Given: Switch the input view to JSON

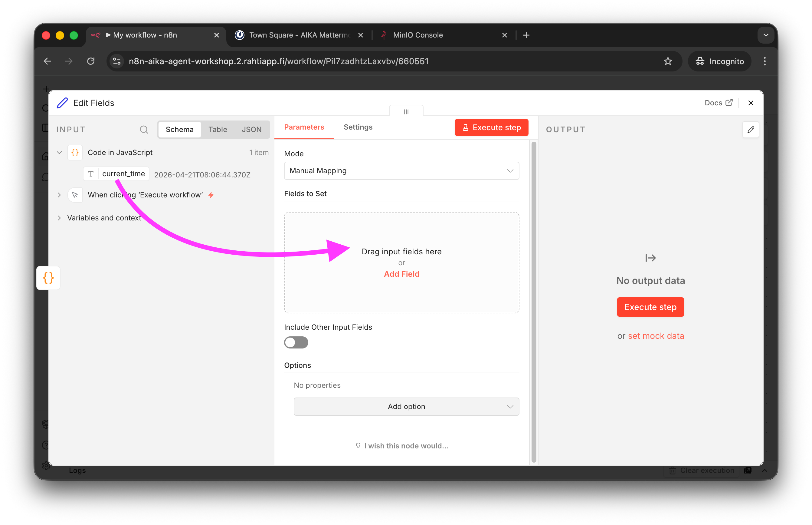Looking at the screenshot, I should pyautogui.click(x=251, y=130).
